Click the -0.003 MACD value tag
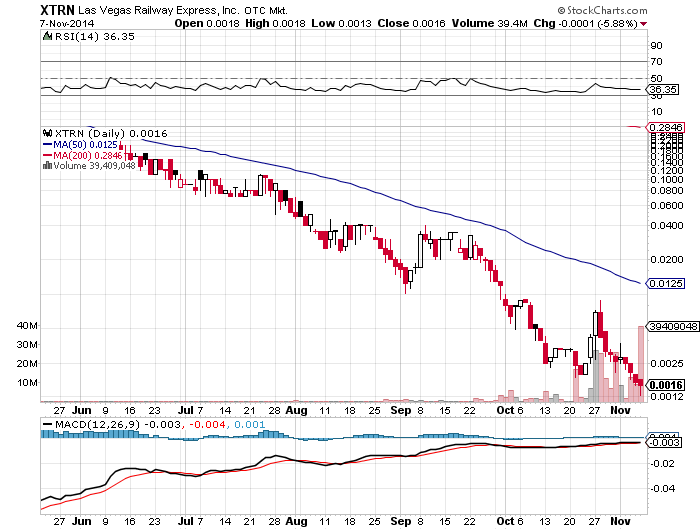 (664, 442)
